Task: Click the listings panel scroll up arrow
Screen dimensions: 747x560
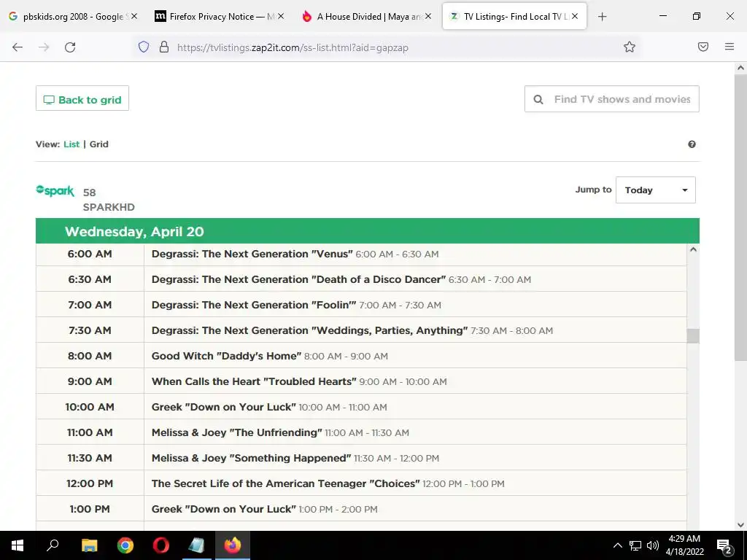Action: (693, 249)
